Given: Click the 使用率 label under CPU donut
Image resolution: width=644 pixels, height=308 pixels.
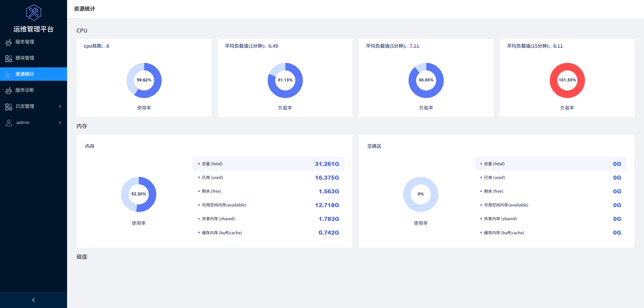Looking at the screenshot, I should click(144, 108).
